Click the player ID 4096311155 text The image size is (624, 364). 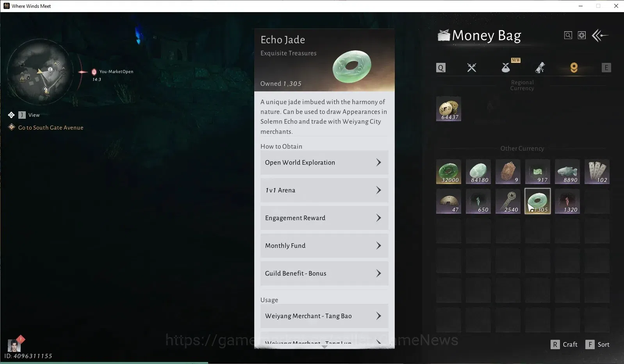click(28, 356)
